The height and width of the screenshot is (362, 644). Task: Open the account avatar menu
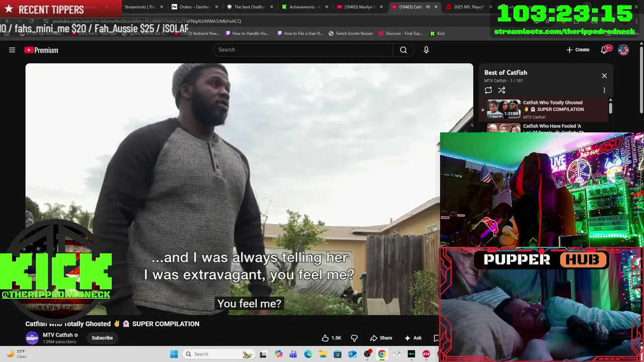click(623, 50)
